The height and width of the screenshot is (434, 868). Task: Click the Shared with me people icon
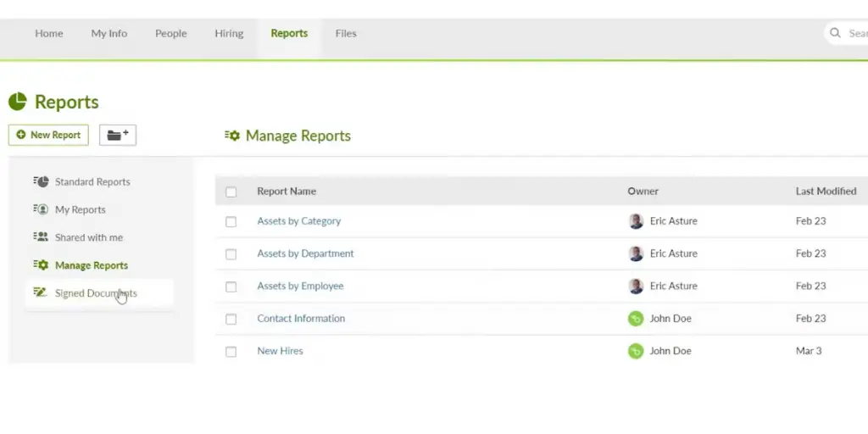[41, 237]
